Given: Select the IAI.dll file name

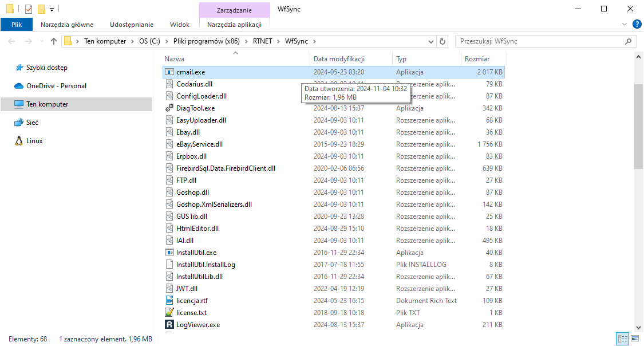Looking at the screenshot, I should [185, 241].
